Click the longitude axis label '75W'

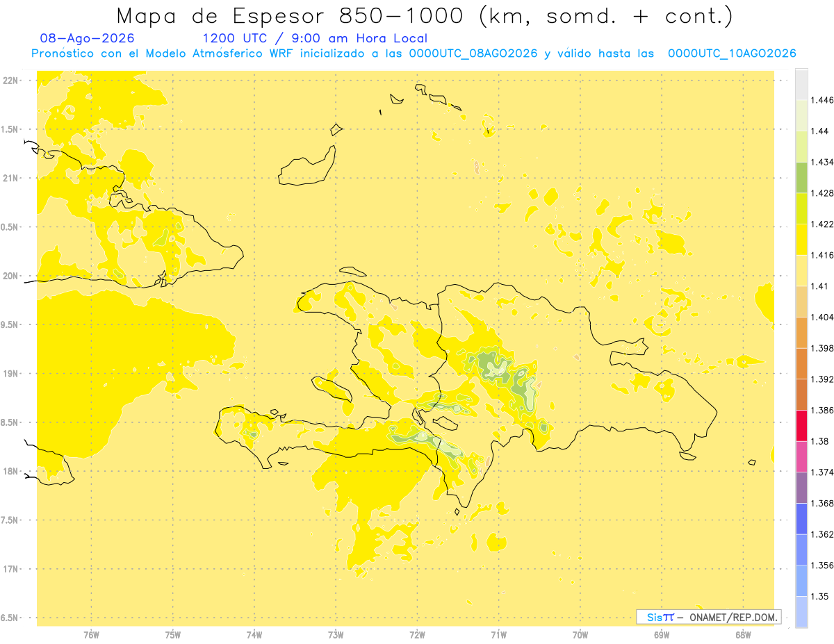pyautogui.click(x=173, y=635)
